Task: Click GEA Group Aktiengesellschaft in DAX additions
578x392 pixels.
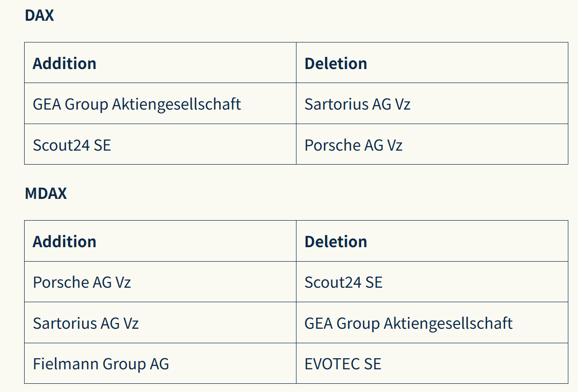Action: 137,104
